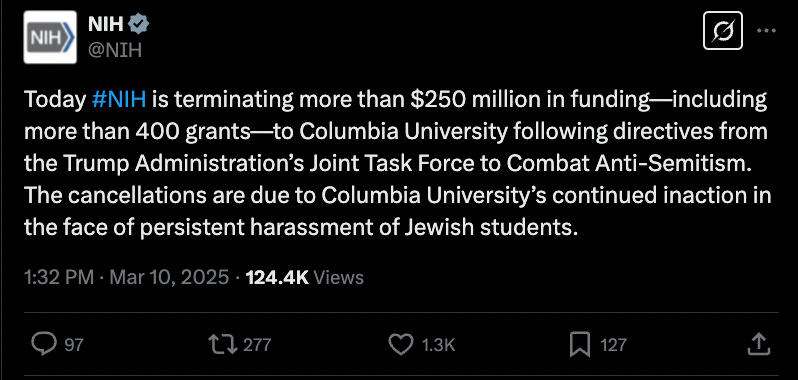Image resolution: width=798 pixels, height=380 pixels.
Task: Open the 124.4K Views analytics
Action: [x=305, y=277]
